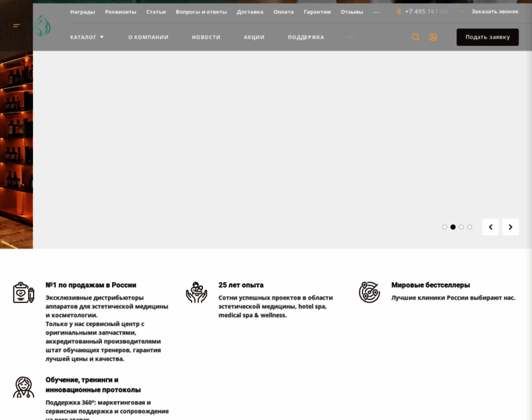This screenshot has height=420, width=532.
Task: Open the user account icon
Action: pos(433,37)
